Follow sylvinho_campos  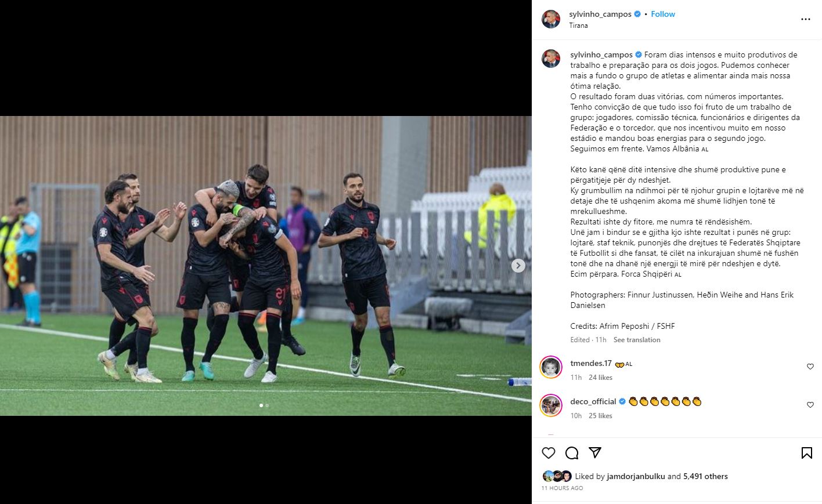[663, 14]
